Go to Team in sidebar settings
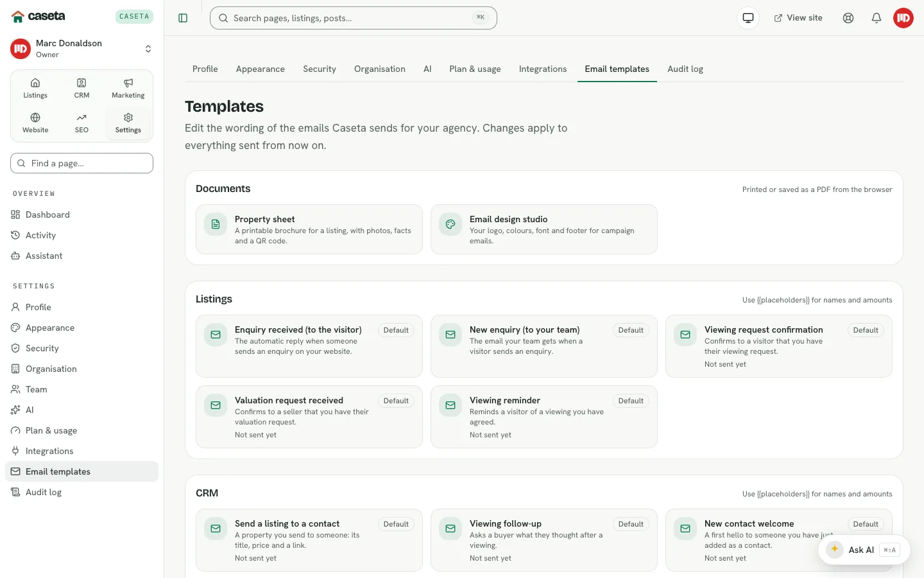The width and height of the screenshot is (924, 578). [x=81, y=389]
